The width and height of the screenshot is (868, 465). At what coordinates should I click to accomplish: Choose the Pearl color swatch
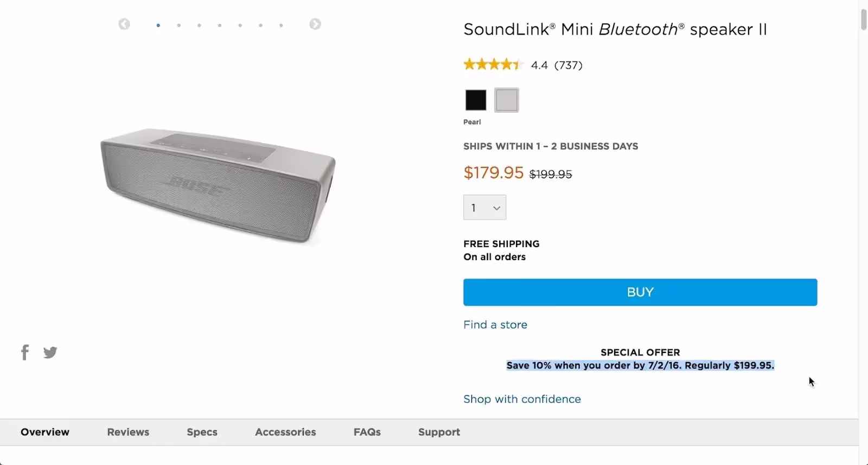(x=507, y=100)
